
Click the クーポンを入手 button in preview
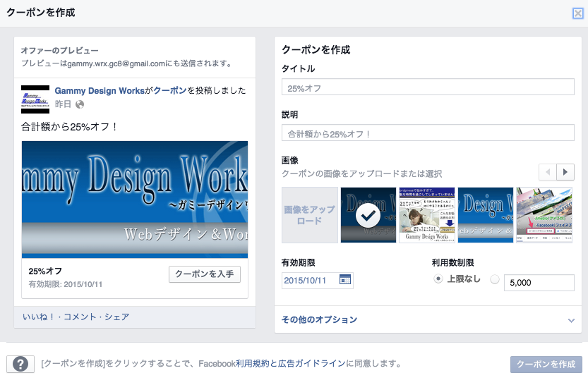point(205,274)
